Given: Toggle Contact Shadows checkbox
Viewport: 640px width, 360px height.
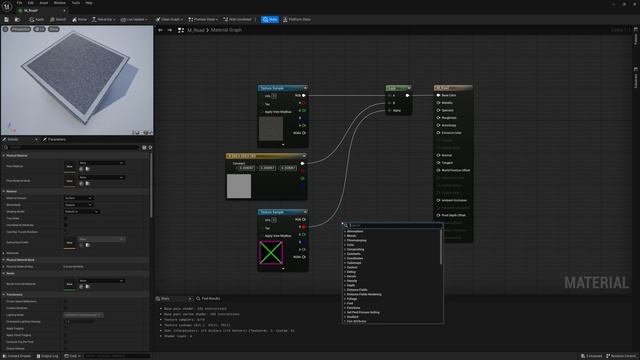Looking at the screenshot, I should [66, 308].
